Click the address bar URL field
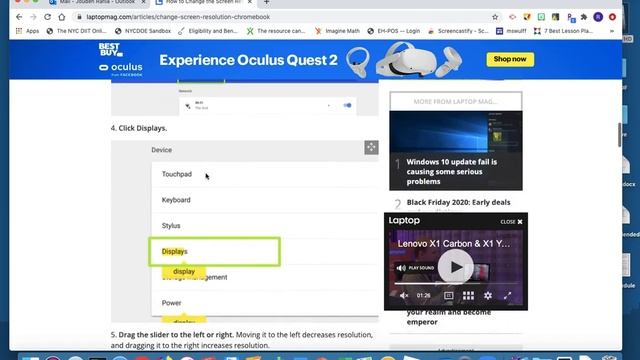 [282, 17]
